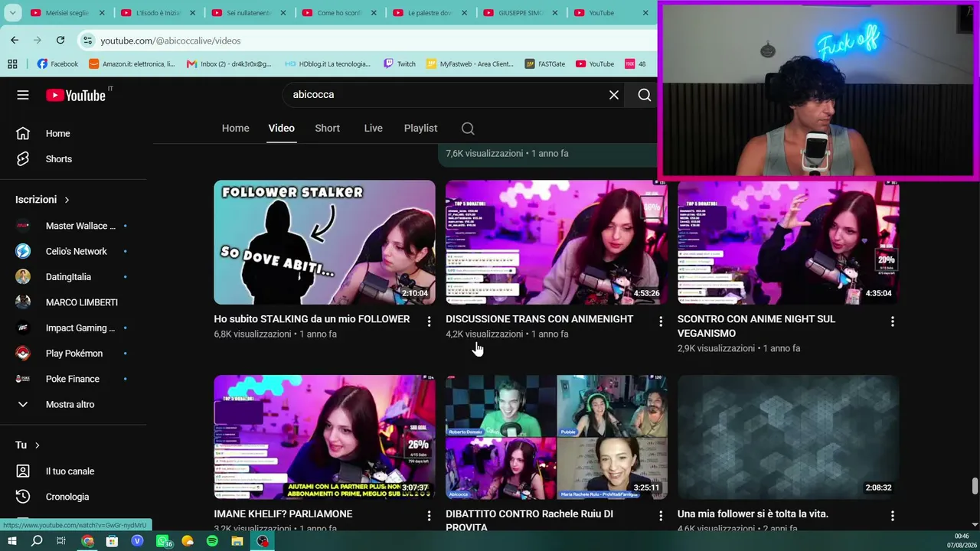980x551 pixels.
Task: Open the Windows Start menu
Action: [x=12, y=541]
